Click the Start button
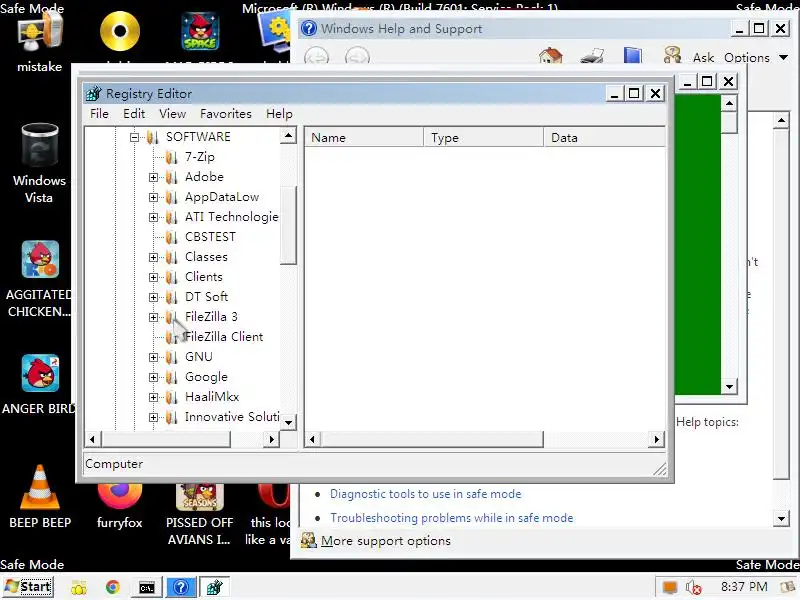The height and width of the screenshot is (600, 800). pos(28,587)
